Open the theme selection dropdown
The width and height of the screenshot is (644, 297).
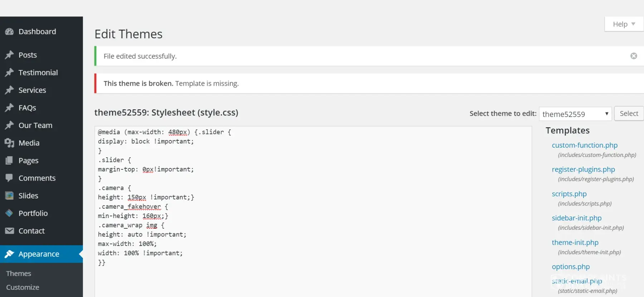(x=575, y=114)
